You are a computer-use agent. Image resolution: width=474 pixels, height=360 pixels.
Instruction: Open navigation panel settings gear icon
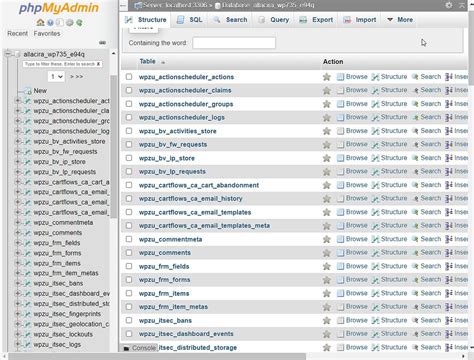point(70,23)
